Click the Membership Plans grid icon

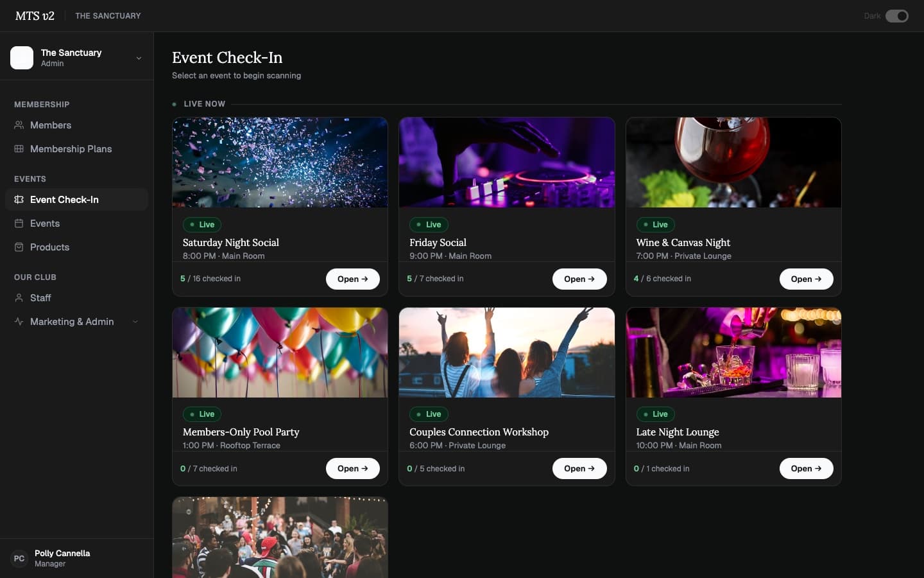pyautogui.click(x=19, y=149)
